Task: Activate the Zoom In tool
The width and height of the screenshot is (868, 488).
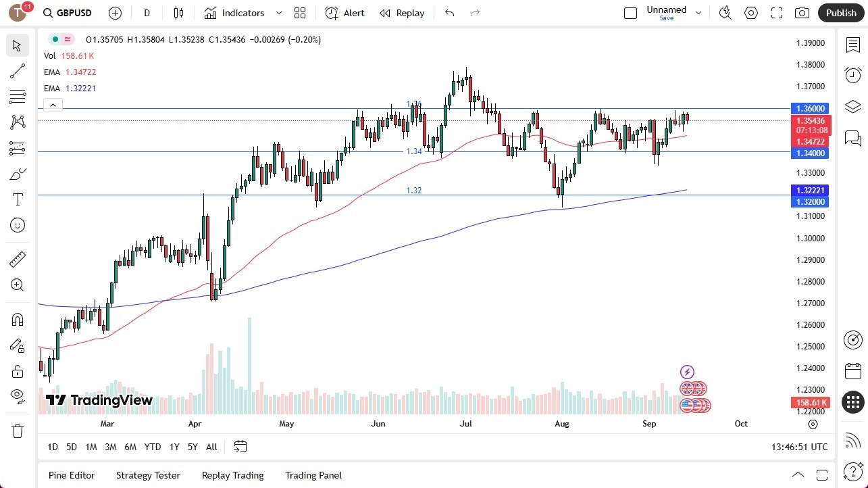Action: coord(17,285)
